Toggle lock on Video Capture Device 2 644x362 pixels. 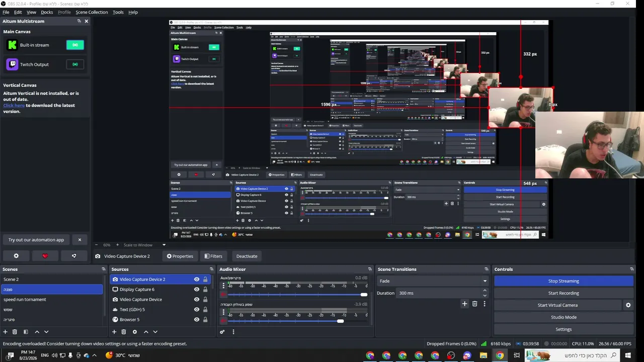click(205, 280)
